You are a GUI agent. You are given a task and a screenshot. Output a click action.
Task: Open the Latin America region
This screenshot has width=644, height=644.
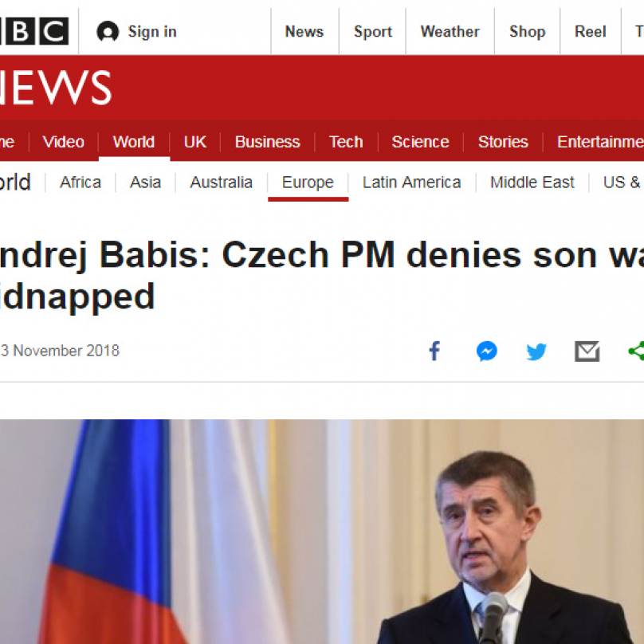[411, 183]
